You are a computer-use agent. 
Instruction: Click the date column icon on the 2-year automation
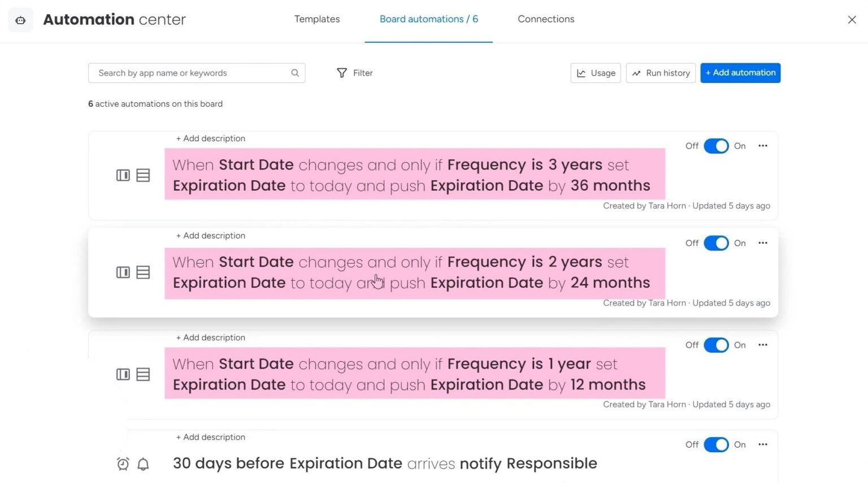pos(143,272)
